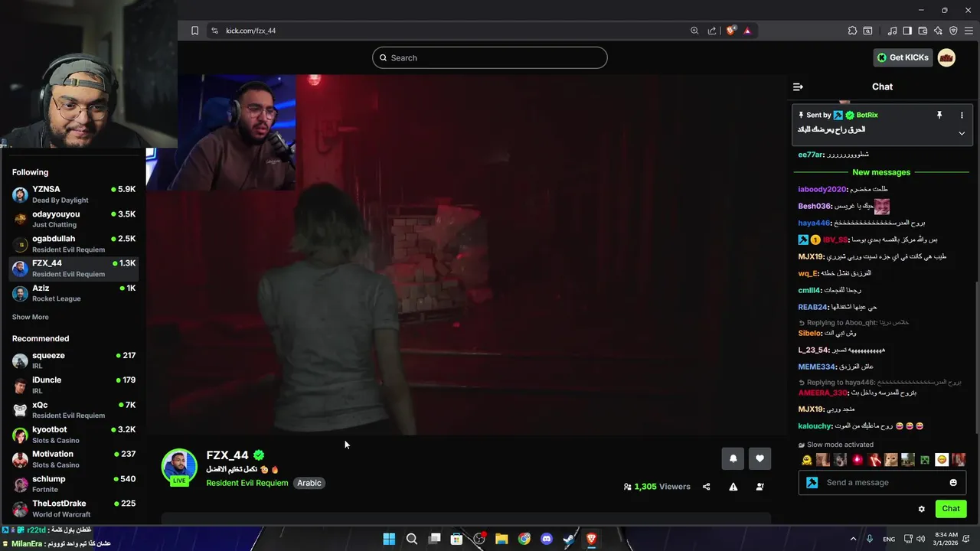Click the Get KICKs button
This screenshot has height=551, width=980.
pyautogui.click(x=903, y=57)
